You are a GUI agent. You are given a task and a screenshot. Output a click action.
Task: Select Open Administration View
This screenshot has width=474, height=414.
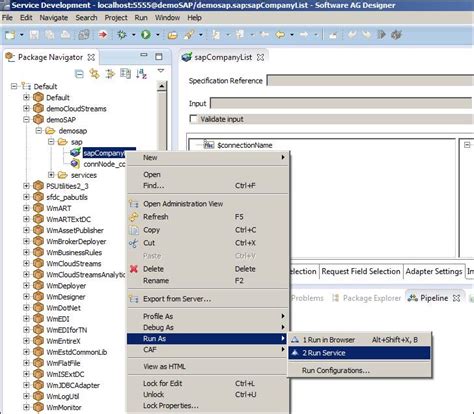pyautogui.click(x=207, y=204)
